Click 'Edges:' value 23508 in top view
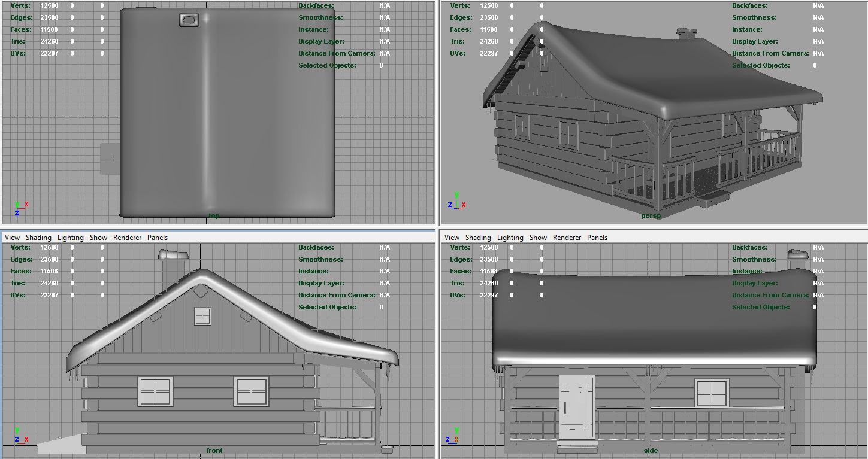 click(49, 17)
